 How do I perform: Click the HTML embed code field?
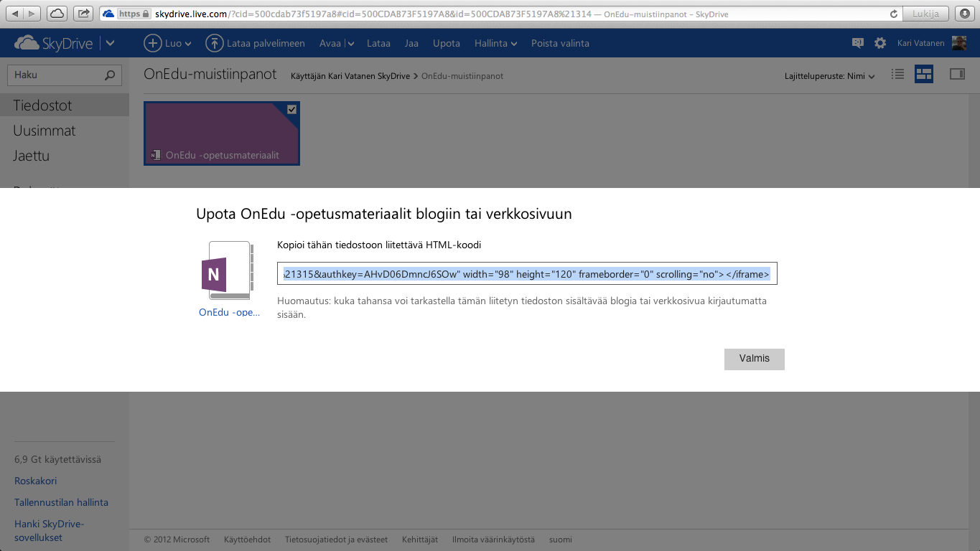tap(527, 273)
